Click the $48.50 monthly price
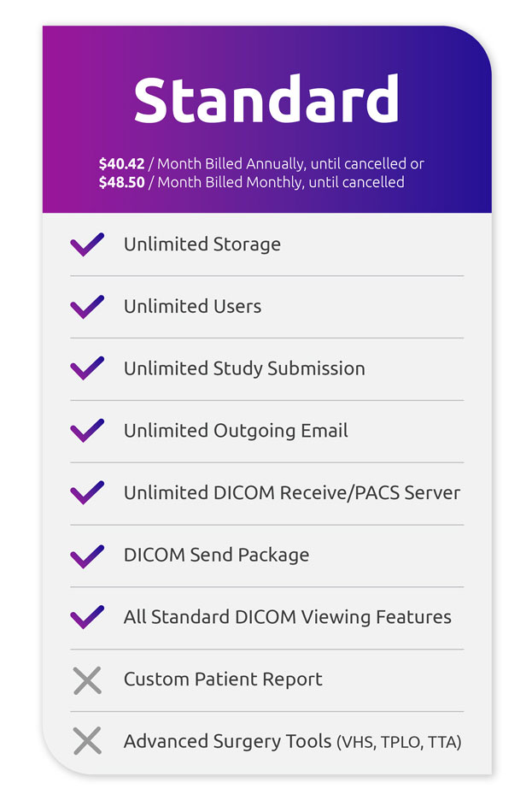This screenshot has width=532, height=800. tap(121, 182)
